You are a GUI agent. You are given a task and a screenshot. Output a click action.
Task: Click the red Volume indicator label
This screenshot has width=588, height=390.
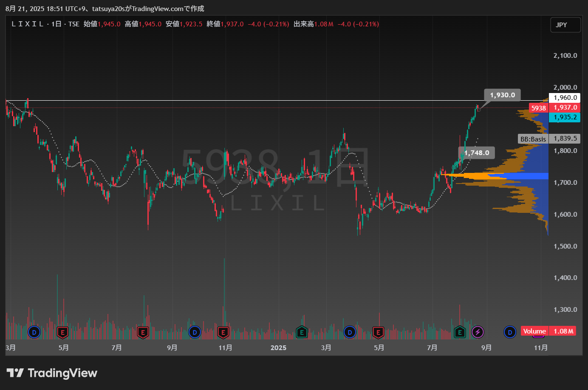pyautogui.click(x=534, y=331)
